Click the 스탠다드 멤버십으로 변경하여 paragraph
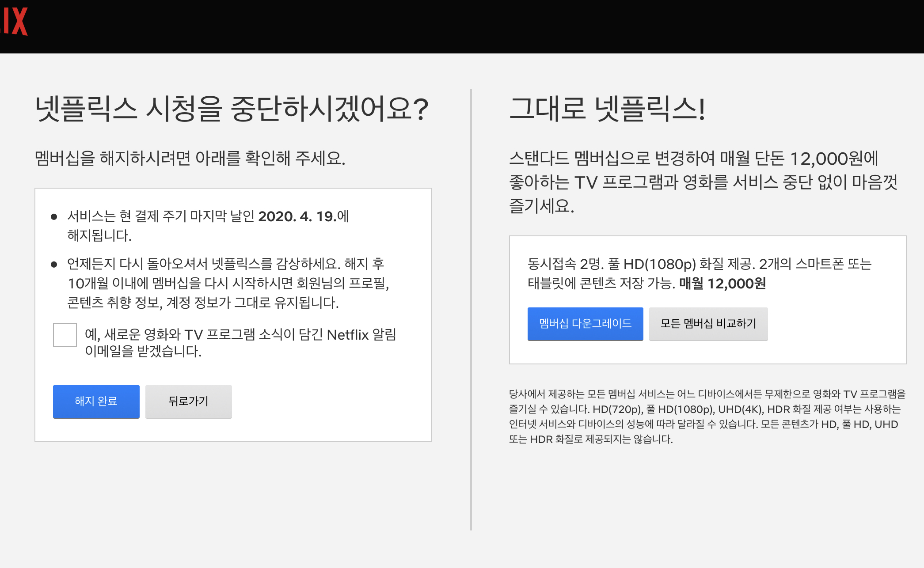This screenshot has height=568, width=924. pos(703,182)
